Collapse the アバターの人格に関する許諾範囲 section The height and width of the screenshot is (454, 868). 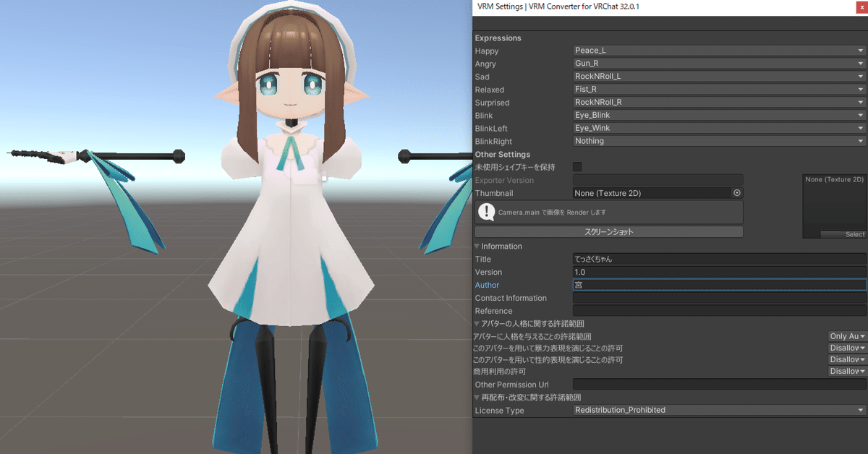pyautogui.click(x=477, y=323)
